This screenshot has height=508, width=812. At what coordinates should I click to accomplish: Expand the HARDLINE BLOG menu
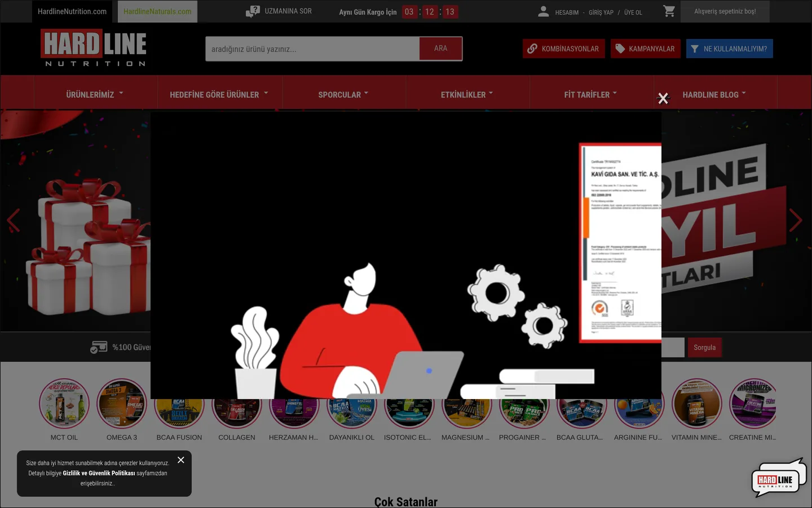(714, 94)
